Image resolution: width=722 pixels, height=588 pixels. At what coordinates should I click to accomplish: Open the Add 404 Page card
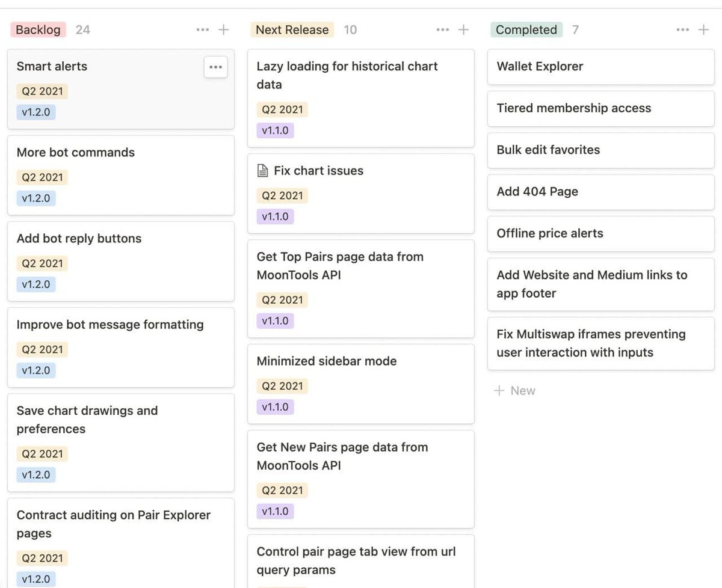[x=600, y=192]
